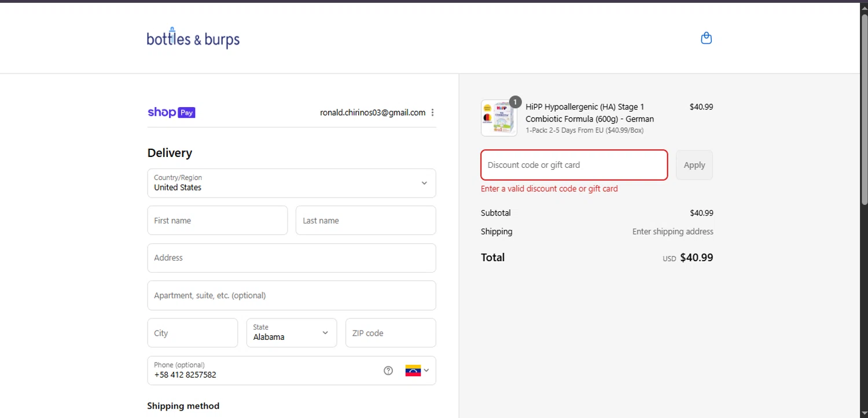The width and height of the screenshot is (868, 418).
Task: Click the City input field
Action: point(193,333)
